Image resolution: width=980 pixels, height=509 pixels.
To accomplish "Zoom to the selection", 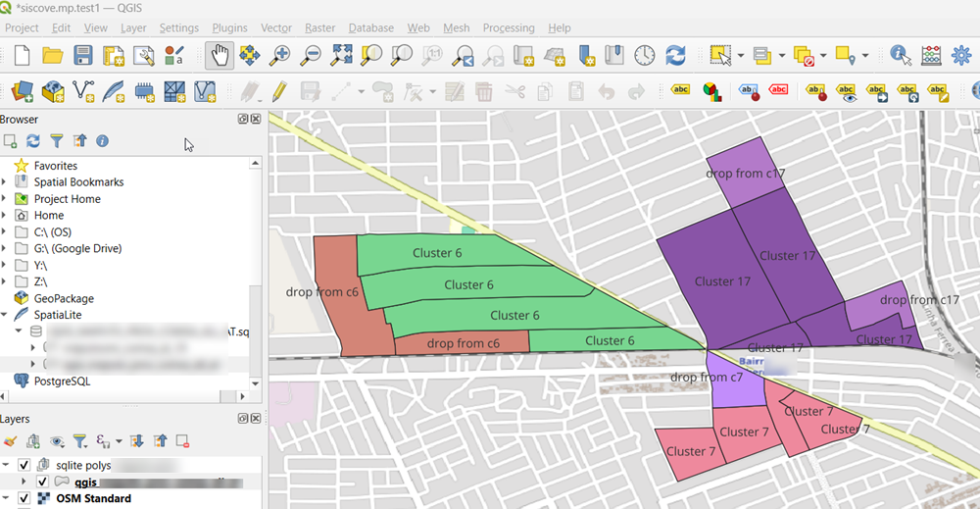I will (x=371, y=56).
